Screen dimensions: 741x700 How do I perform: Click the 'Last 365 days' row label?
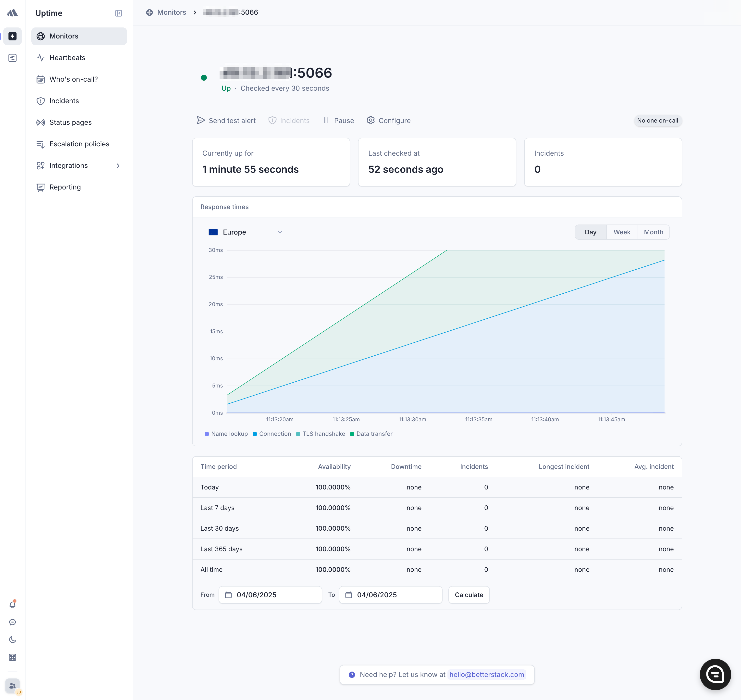click(x=221, y=549)
